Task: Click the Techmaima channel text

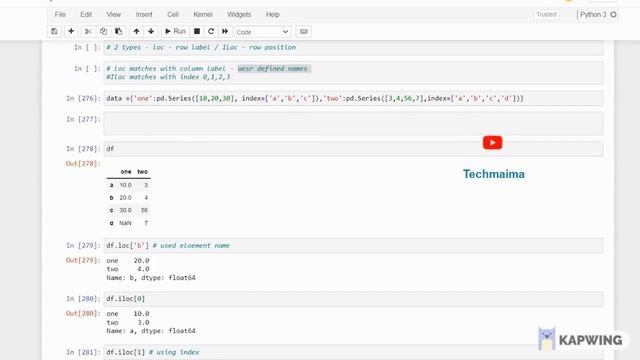Action: [494, 174]
